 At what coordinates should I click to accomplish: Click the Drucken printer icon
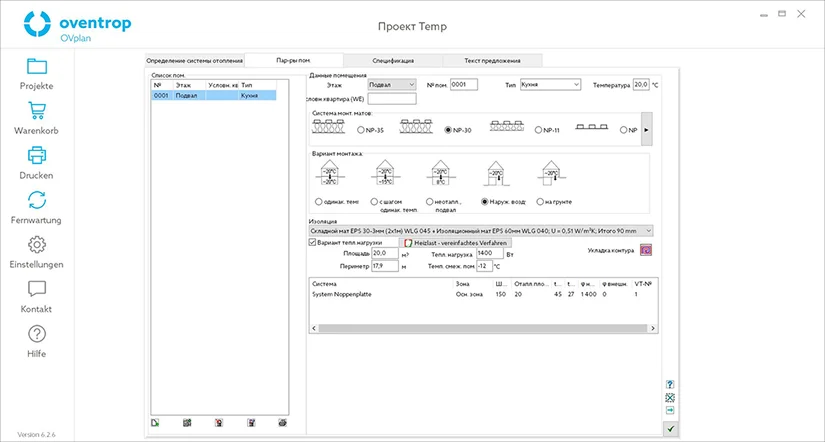point(36,156)
